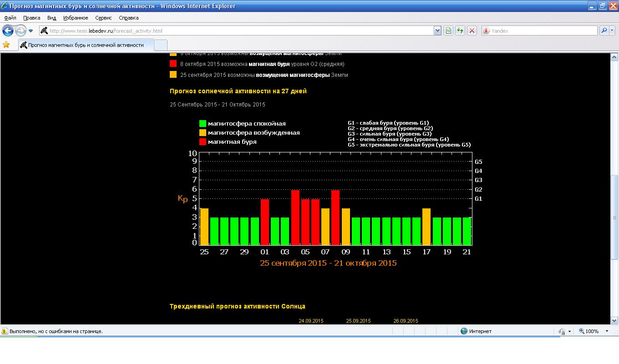Open the Избранное menu
This screenshot has width=619, height=364.
click(x=76, y=18)
